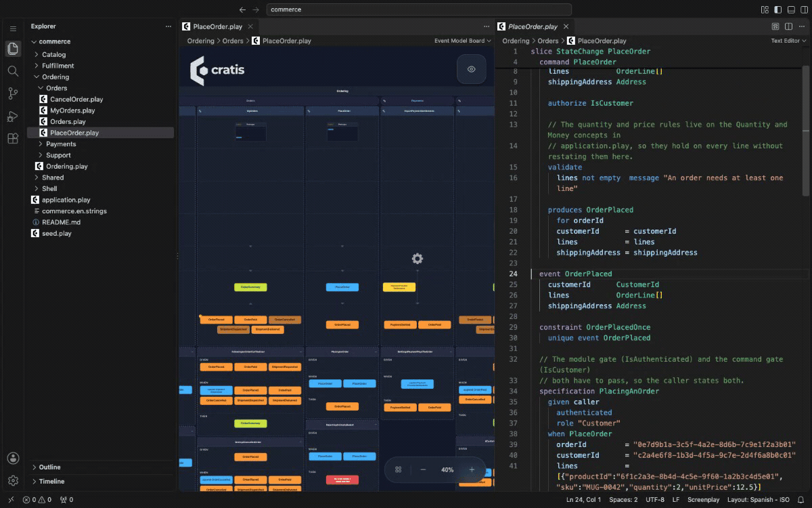This screenshot has width=812, height=508.
Task: Open the Text Editor mode dropdown
Action: pos(788,41)
